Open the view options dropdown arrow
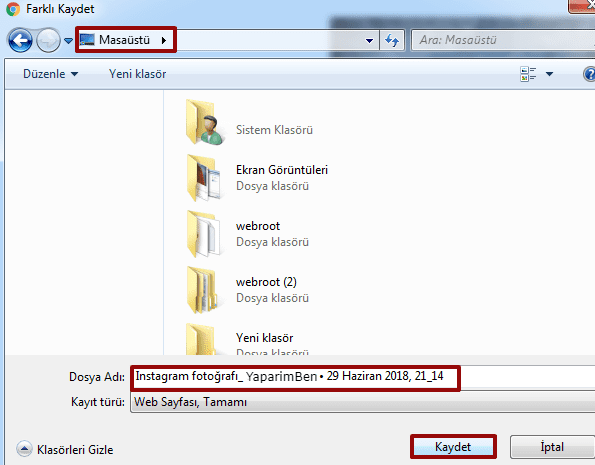The height and width of the screenshot is (465, 595). click(549, 74)
